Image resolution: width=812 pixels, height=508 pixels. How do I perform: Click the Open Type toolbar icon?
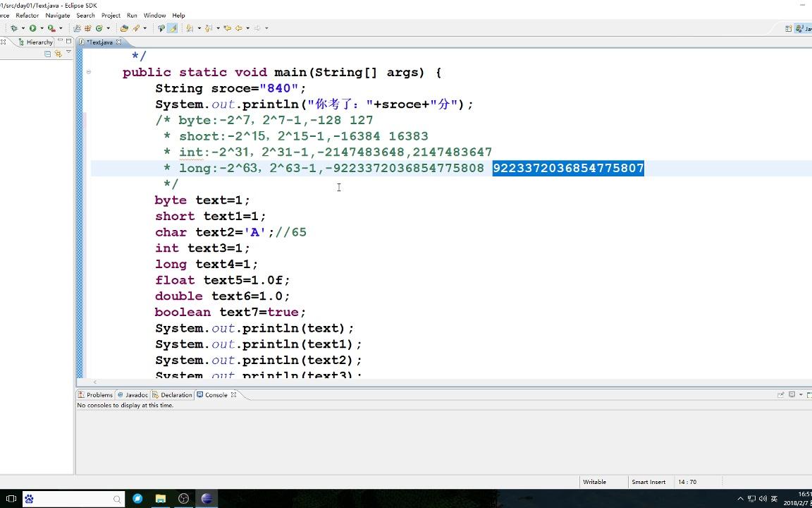[124, 28]
